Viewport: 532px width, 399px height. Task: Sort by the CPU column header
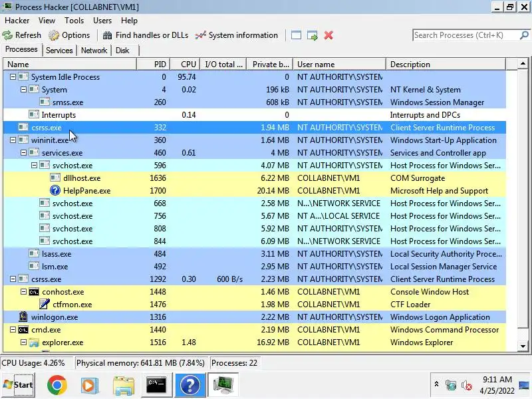pyautogui.click(x=186, y=64)
